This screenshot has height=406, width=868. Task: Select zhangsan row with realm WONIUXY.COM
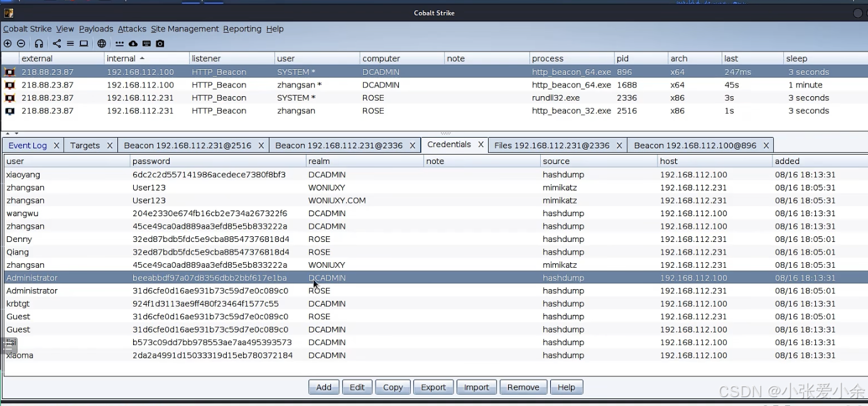tap(436, 200)
